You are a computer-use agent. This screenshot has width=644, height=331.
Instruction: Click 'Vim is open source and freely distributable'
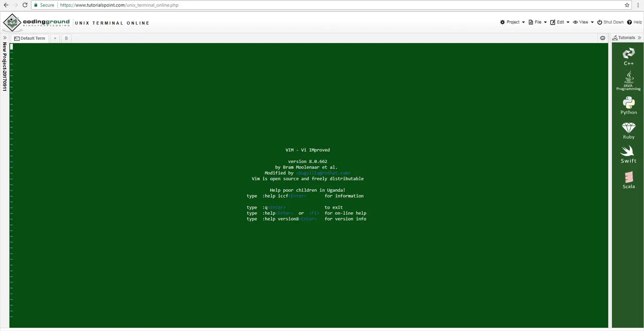(307, 179)
